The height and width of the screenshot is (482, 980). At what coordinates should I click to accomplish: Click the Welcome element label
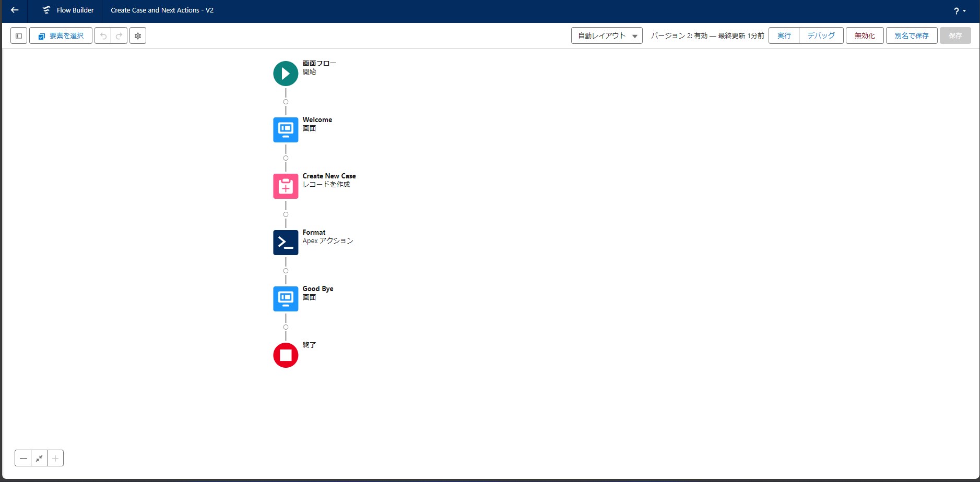pyautogui.click(x=317, y=120)
